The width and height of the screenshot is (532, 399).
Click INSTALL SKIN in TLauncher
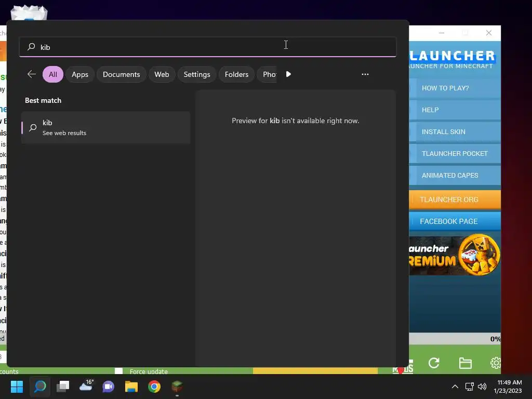(455, 131)
